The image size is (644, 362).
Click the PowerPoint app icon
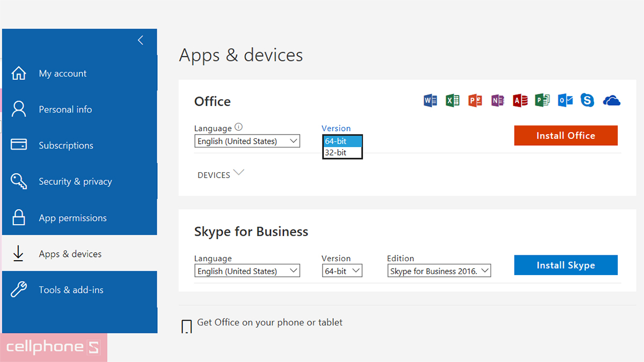click(475, 100)
